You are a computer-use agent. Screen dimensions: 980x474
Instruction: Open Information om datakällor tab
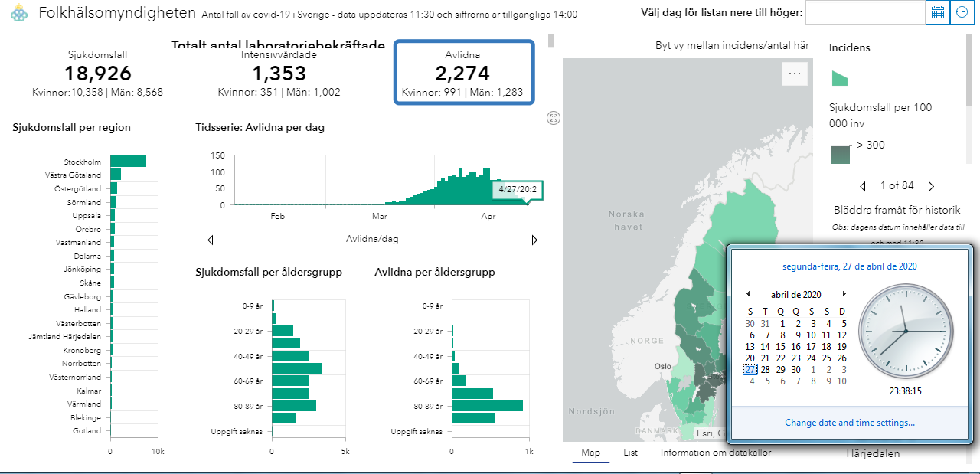click(715, 453)
